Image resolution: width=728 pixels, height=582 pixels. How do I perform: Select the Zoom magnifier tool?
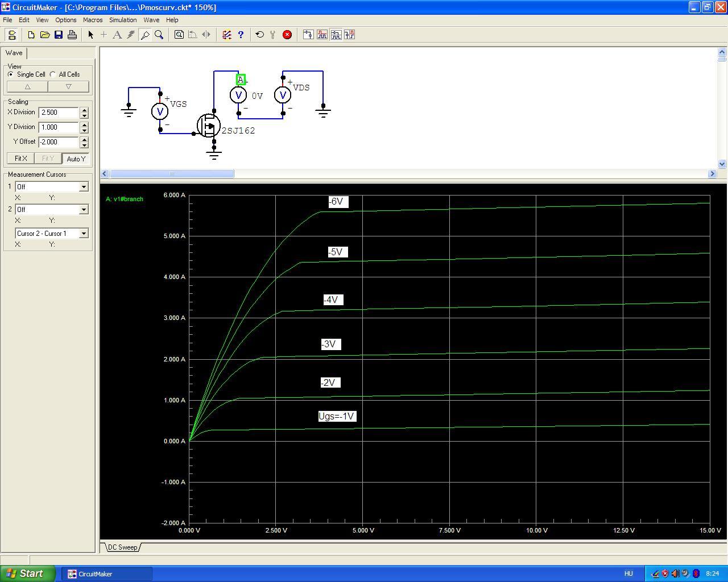[159, 35]
